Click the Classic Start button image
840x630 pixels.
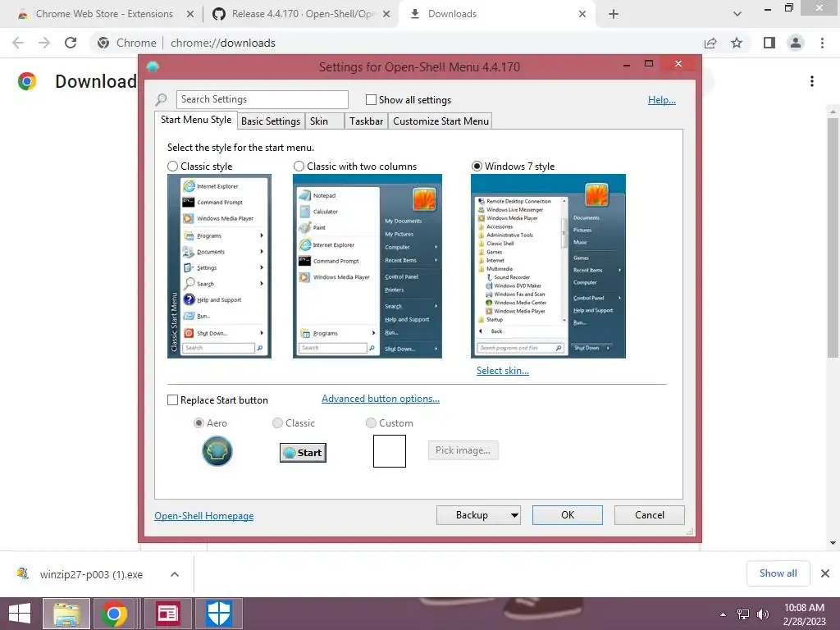tap(303, 453)
